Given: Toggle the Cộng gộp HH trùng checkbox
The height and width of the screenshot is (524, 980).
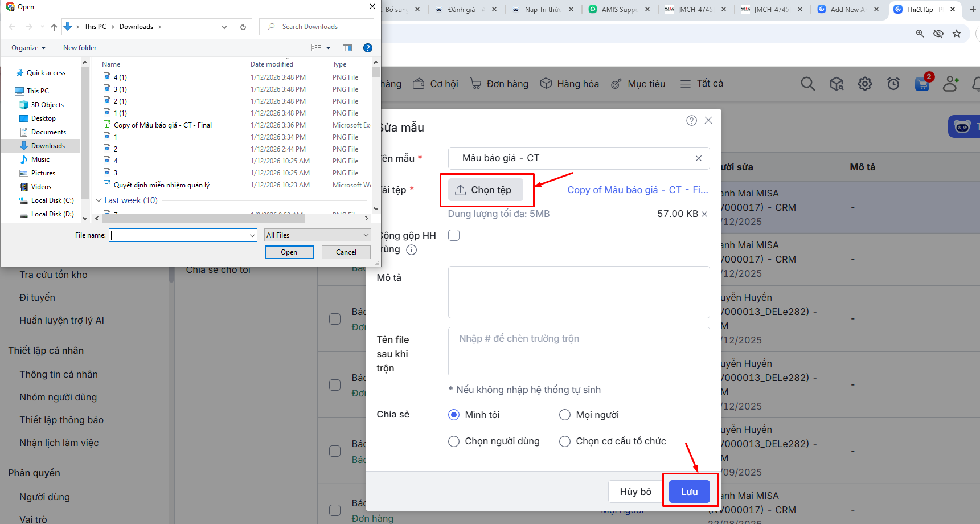Looking at the screenshot, I should 454,235.
